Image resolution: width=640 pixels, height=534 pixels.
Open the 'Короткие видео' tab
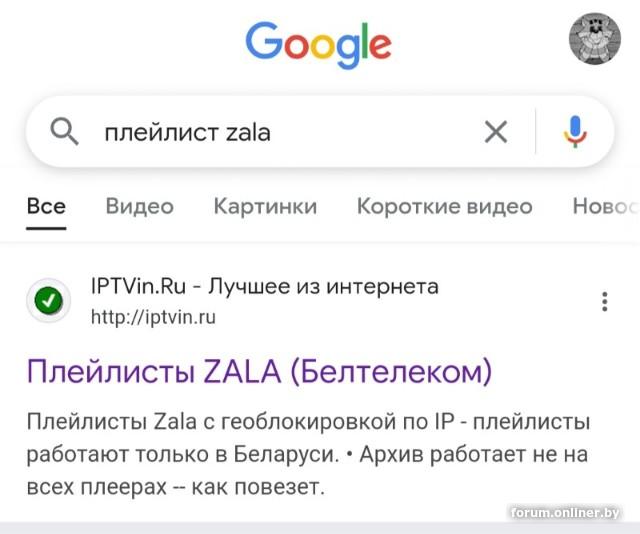[x=444, y=206]
